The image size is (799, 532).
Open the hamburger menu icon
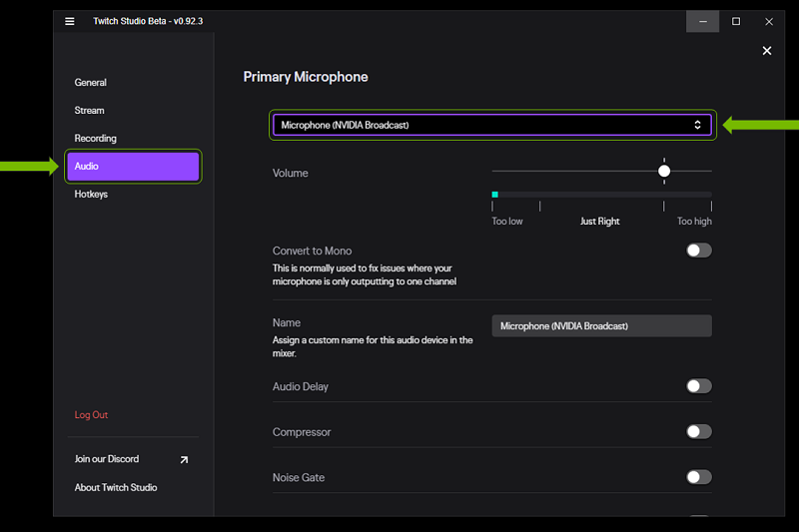70,21
